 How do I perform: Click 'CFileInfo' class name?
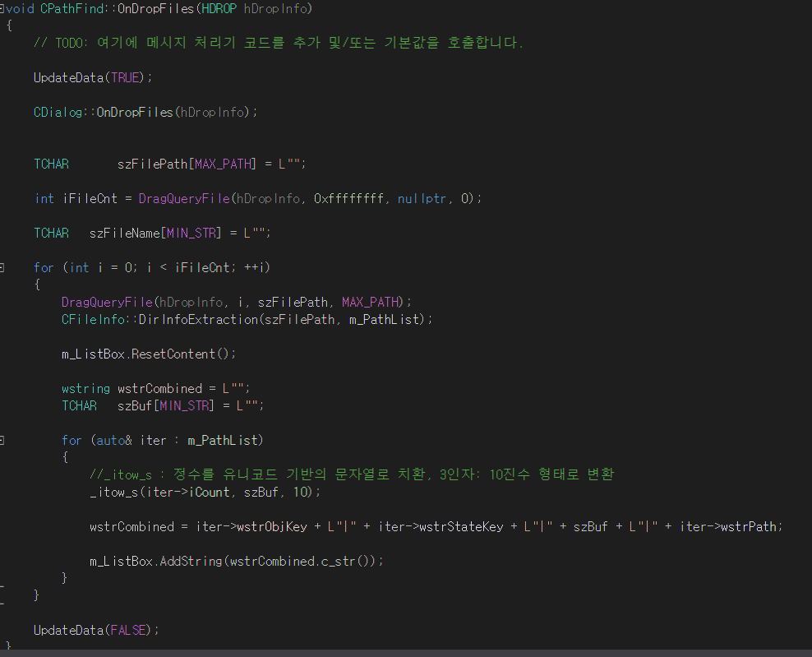pyautogui.click(x=93, y=320)
